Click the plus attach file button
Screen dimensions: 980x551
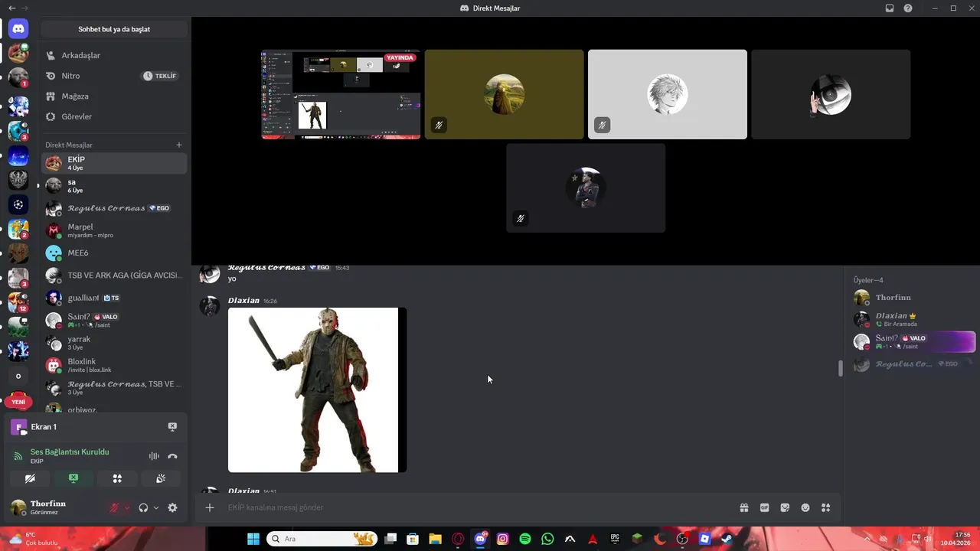coord(210,507)
